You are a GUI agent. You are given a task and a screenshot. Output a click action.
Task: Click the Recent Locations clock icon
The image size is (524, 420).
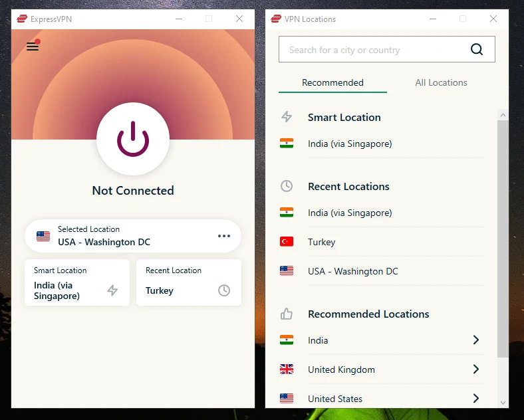click(287, 186)
